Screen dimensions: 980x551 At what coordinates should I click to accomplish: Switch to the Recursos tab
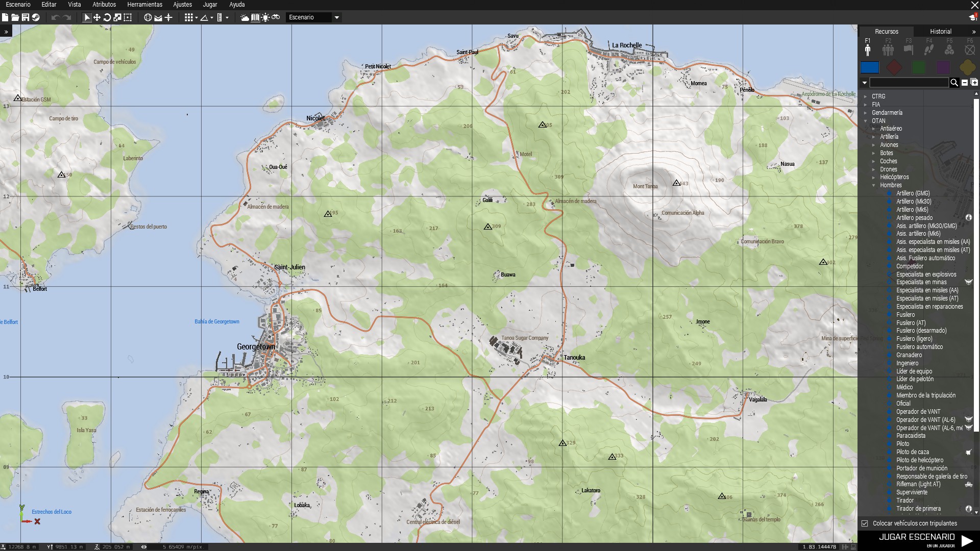tap(887, 32)
